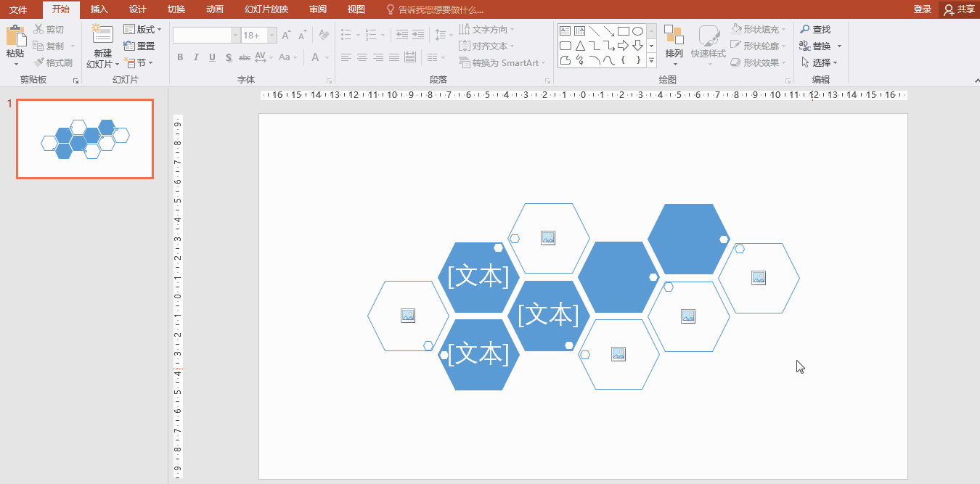This screenshot has width=980, height=484.
Task: Select the horizontal text box shape
Action: tap(565, 30)
